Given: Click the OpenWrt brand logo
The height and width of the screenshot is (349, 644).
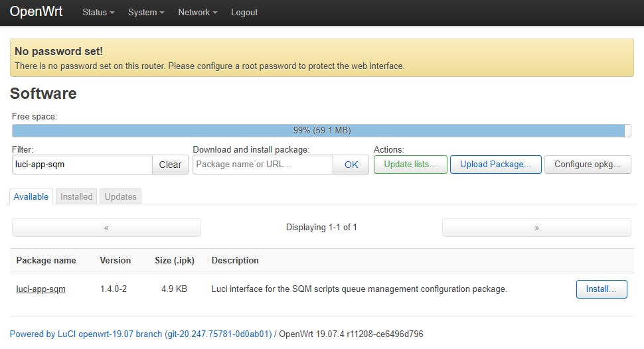Looking at the screenshot, I should point(37,12).
